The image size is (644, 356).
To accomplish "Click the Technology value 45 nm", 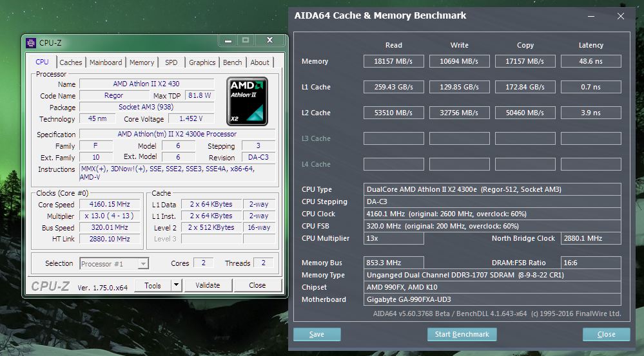I will pos(97,119).
